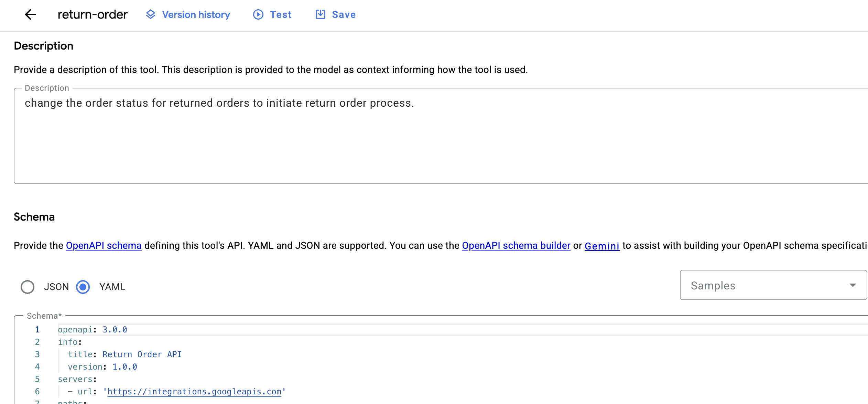
Task: Click the Gemini link
Action: point(602,246)
